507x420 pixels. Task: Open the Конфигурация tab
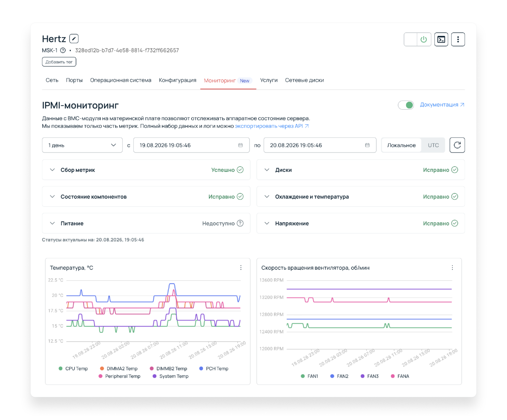178,80
